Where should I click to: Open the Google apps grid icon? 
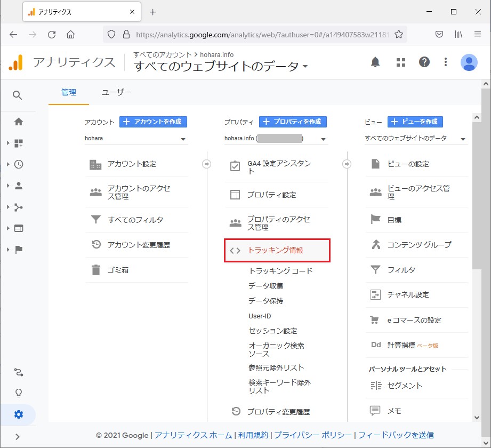coord(401,62)
